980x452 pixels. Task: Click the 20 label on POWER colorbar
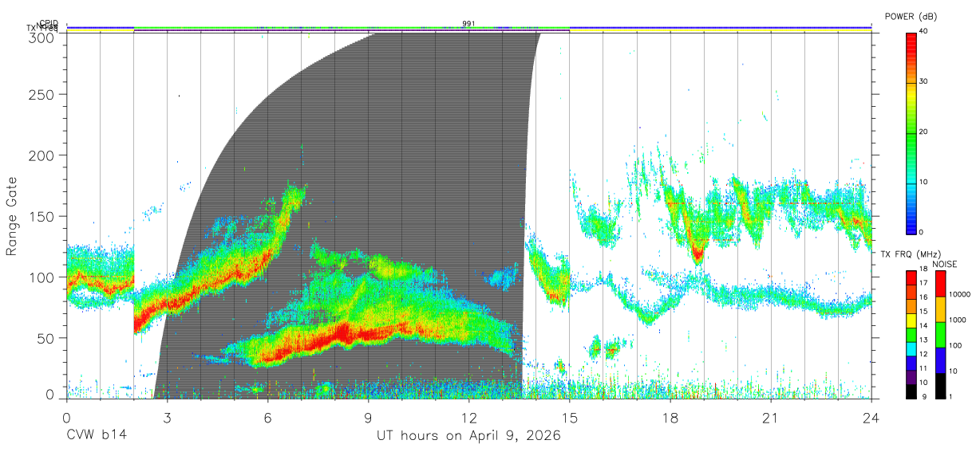(x=925, y=132)
